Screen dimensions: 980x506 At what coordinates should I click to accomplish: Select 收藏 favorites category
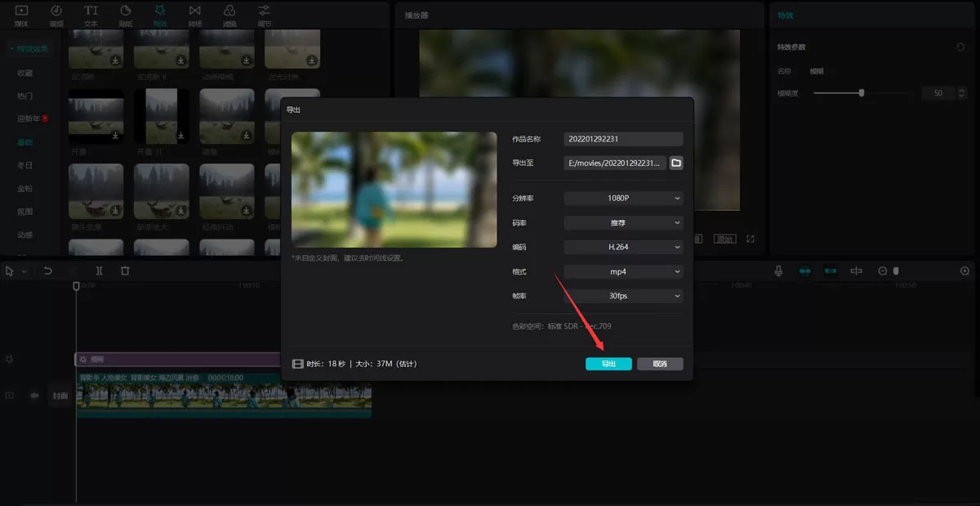coord(25,74)
